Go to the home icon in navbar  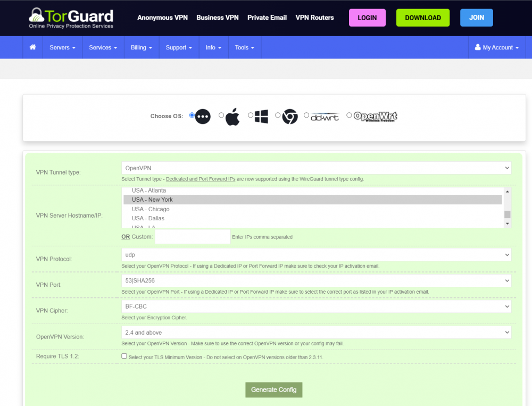[x=32, y=47]
